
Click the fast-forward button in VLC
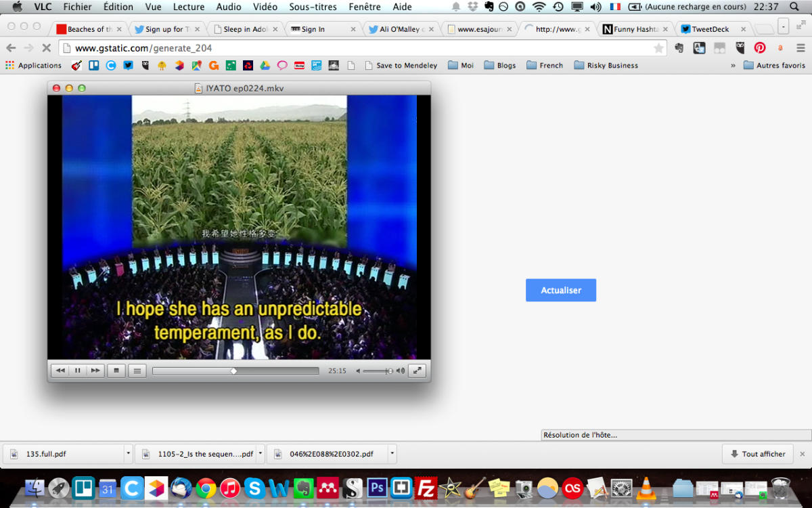(x=95, y=371)
